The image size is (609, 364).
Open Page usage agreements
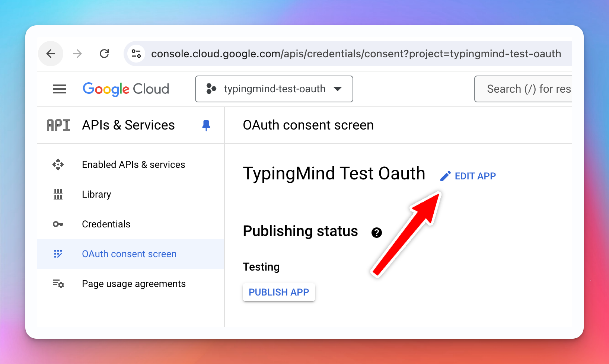tap(131, 284)
